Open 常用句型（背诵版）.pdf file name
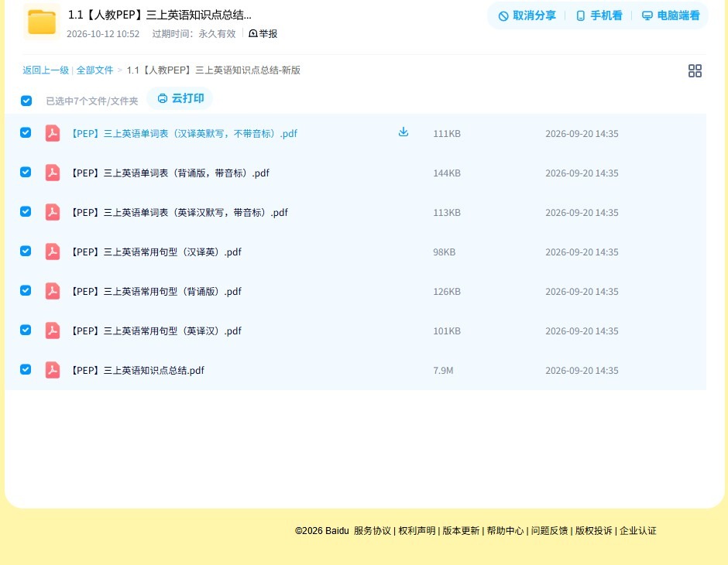 pyautogui.click(x=156, y=291)
